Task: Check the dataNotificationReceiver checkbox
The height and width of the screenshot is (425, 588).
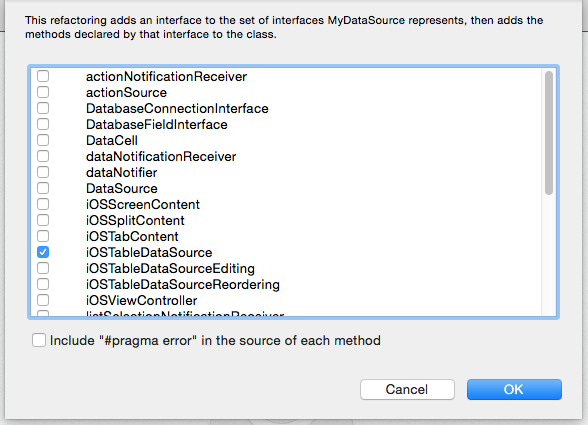Action: click(43, 156)
